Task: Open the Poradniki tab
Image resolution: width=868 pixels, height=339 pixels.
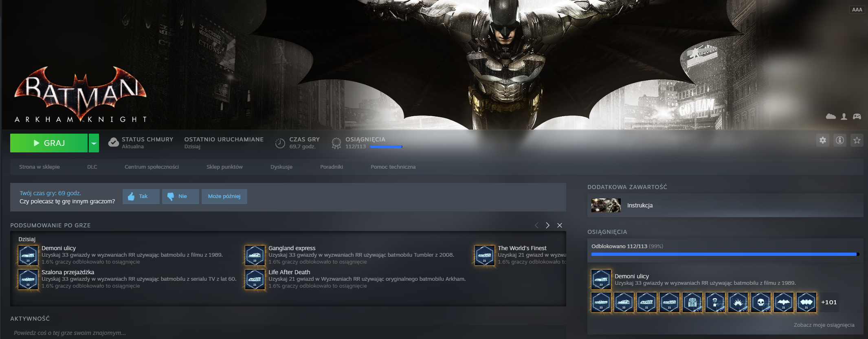Action: [x=332, y=167]
